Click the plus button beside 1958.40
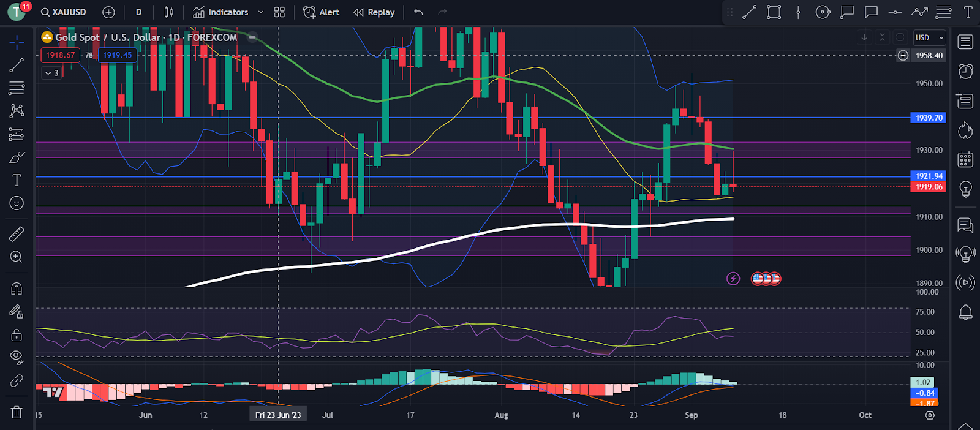Image resolution: width=980 pixels, height=430 pixels. 903,56
